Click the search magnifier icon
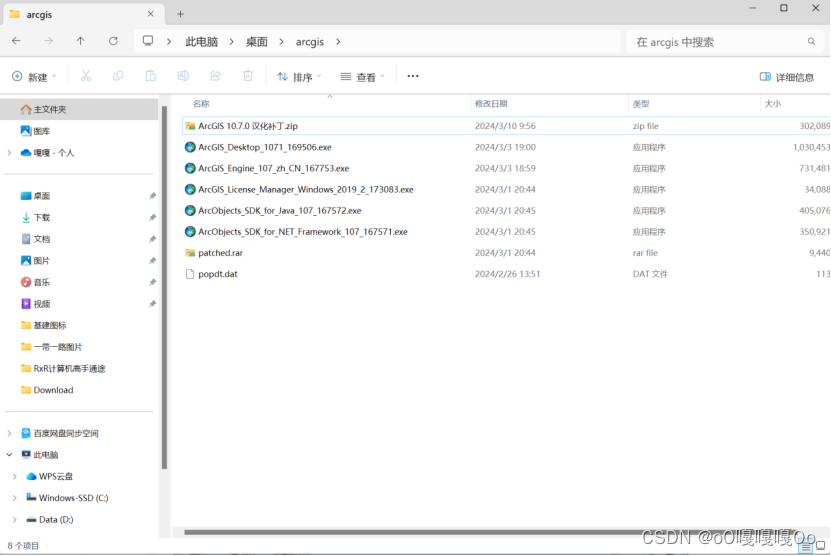The height and width of the screenshot is (556, 831). point(811,41)
